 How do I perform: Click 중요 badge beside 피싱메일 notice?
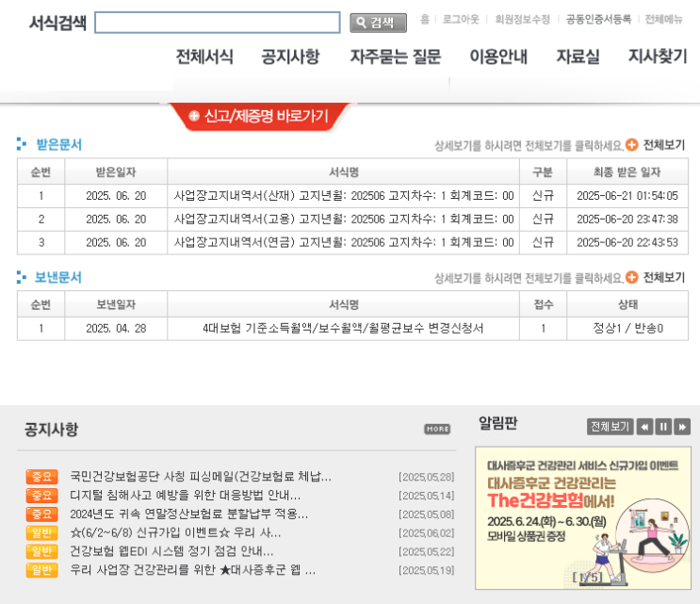(42, 477)
